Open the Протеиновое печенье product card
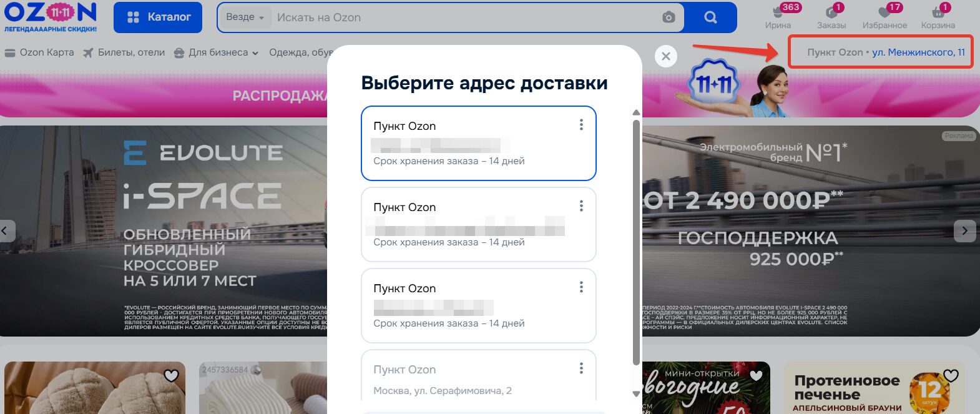The width and height of the screenshot is (980, 414). tap(875, 388)
